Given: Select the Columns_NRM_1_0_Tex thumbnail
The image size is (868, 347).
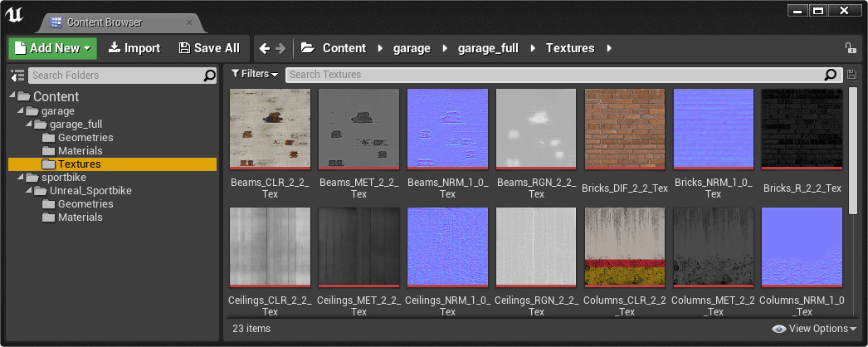Looking at the screenshot, I should (x=802, y=247).
